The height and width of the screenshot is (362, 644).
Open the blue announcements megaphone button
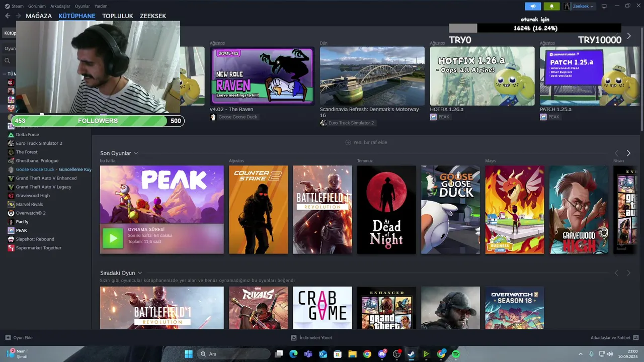533,6
